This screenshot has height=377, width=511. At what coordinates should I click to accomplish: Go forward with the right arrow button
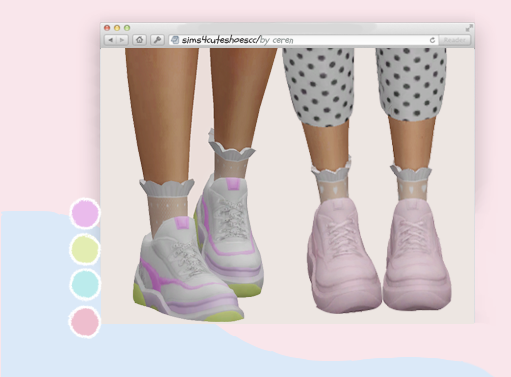[x=122, y=40]
